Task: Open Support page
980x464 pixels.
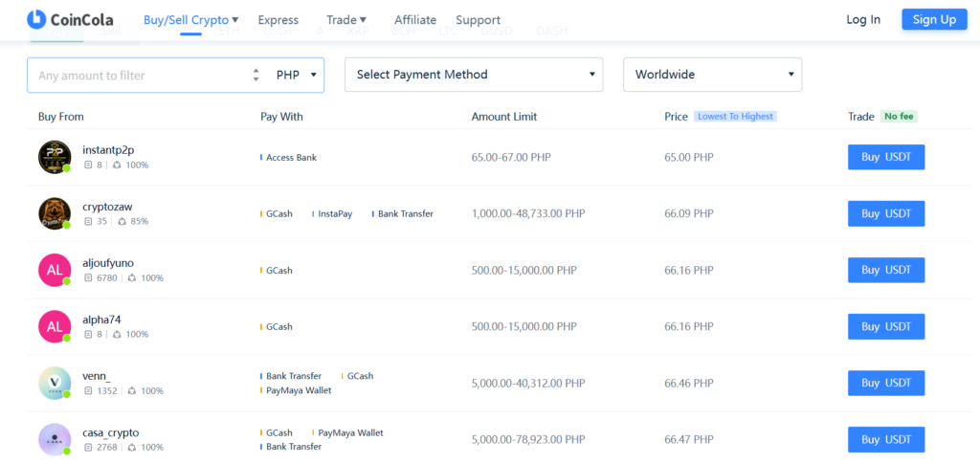Action: [x=479, y=20]
